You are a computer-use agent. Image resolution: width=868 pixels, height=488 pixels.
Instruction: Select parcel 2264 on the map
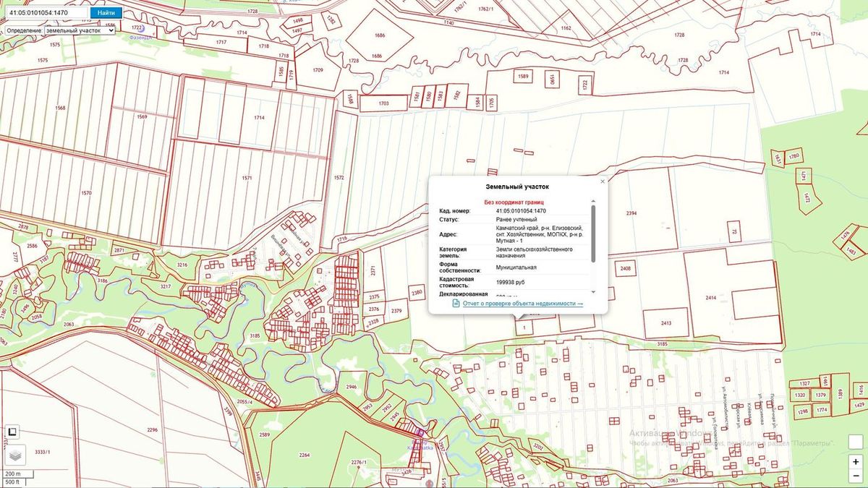pos(304,455)
